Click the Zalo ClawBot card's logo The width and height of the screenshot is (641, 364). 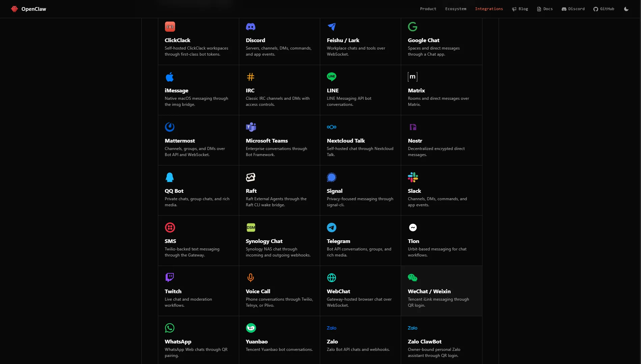click(413, 328)
